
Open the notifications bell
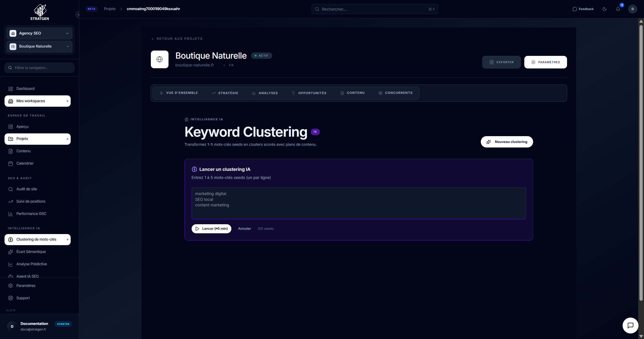(618, 9)
